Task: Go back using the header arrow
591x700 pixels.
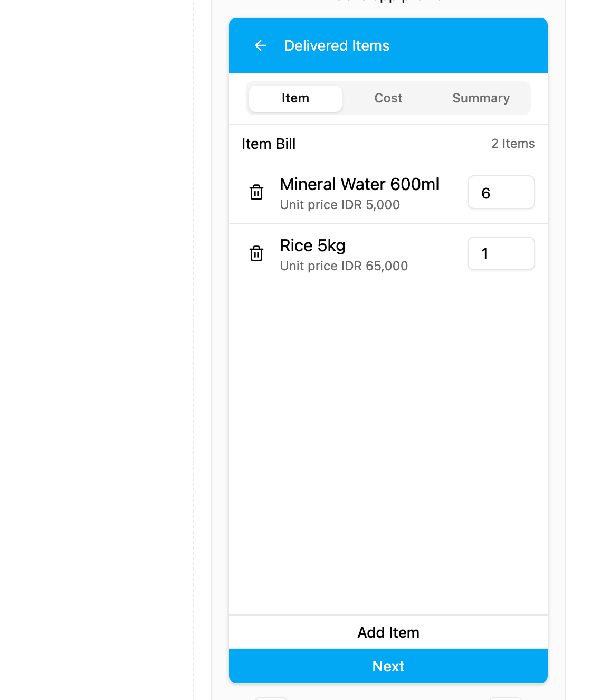Action: [260, 45]
